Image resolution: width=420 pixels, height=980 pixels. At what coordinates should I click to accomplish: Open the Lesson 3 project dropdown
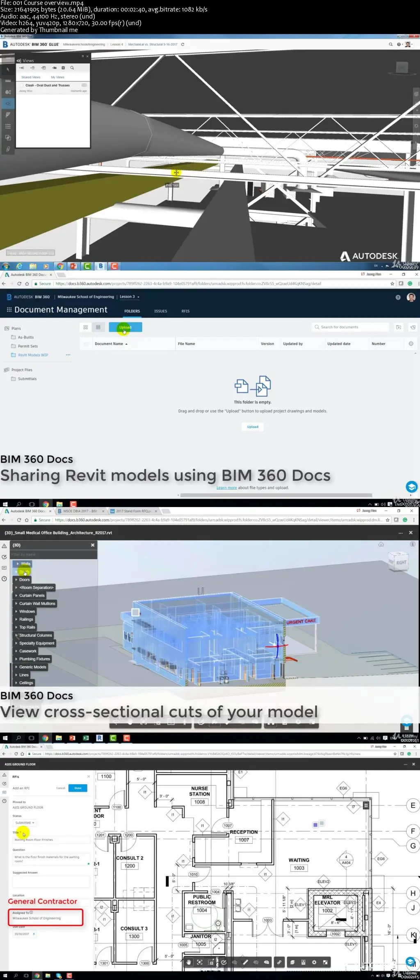pyautogui.click(x=130, y=297)
